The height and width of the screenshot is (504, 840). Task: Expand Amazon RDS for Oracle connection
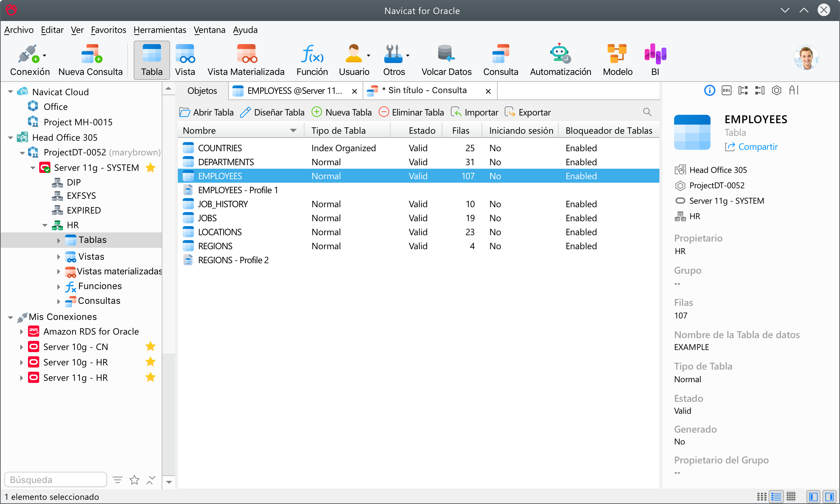click(21, 331)
